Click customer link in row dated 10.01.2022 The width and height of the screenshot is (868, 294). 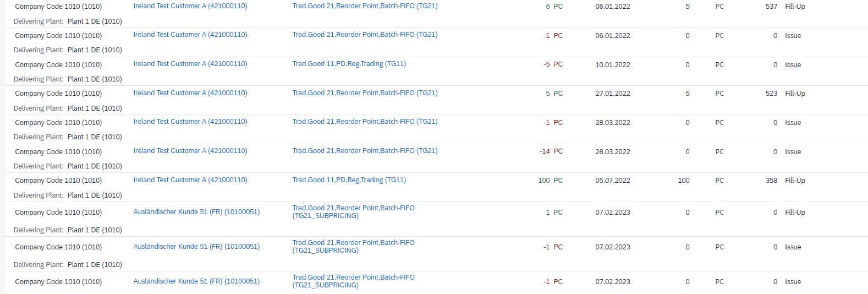click(190, 64)
